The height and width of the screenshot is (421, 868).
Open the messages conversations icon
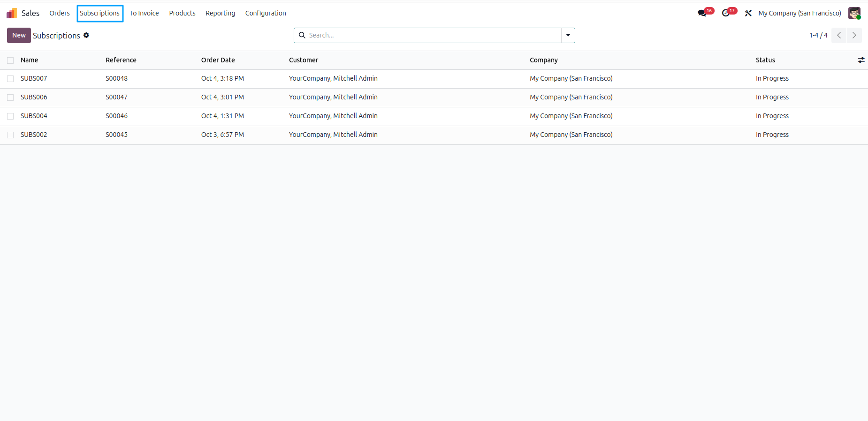[702, 13]
